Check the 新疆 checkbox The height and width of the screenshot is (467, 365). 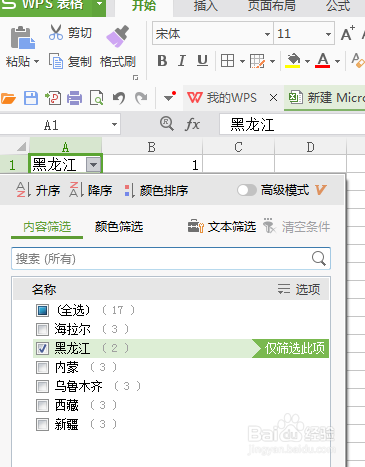pyautogui.click(x=42, y=425)
